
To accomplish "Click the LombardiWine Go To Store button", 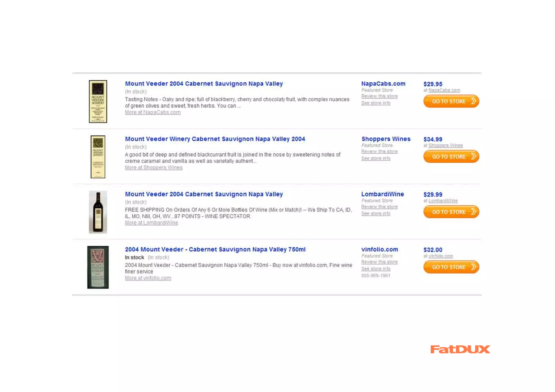I will [x=451, y=212].
